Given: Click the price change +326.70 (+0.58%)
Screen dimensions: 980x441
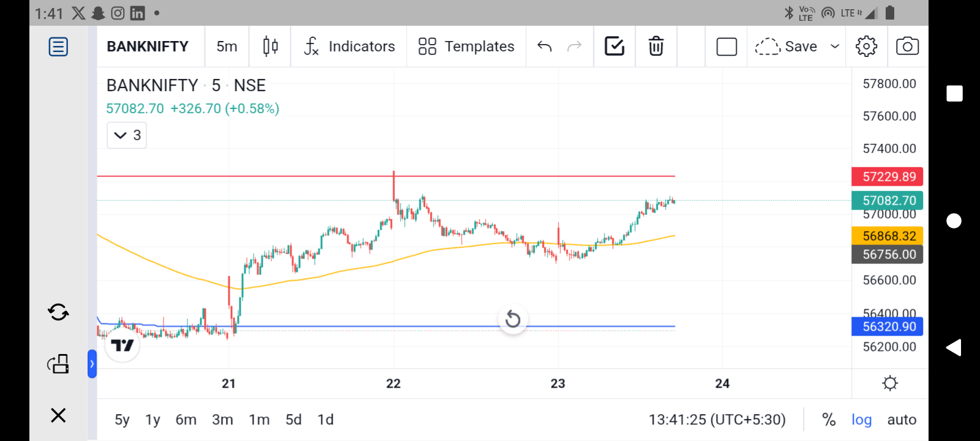Looking at the screenshot, I should 225,108.
